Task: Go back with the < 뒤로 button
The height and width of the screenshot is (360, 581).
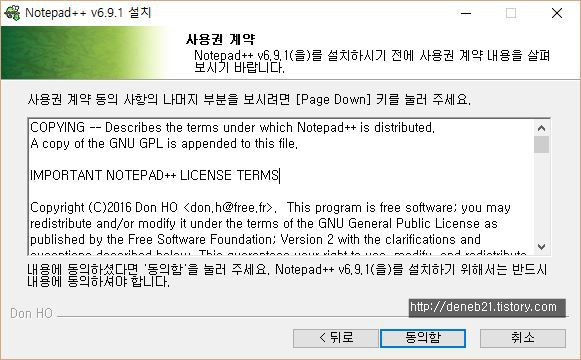Action: pyautogui.click(x=336, y=338)
